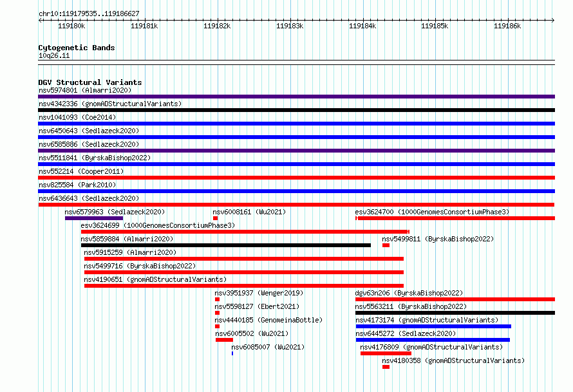Open the nsv5598127 (Ebert2021) label
This screenshot has height=392, width=573.
tap(257, 306)
